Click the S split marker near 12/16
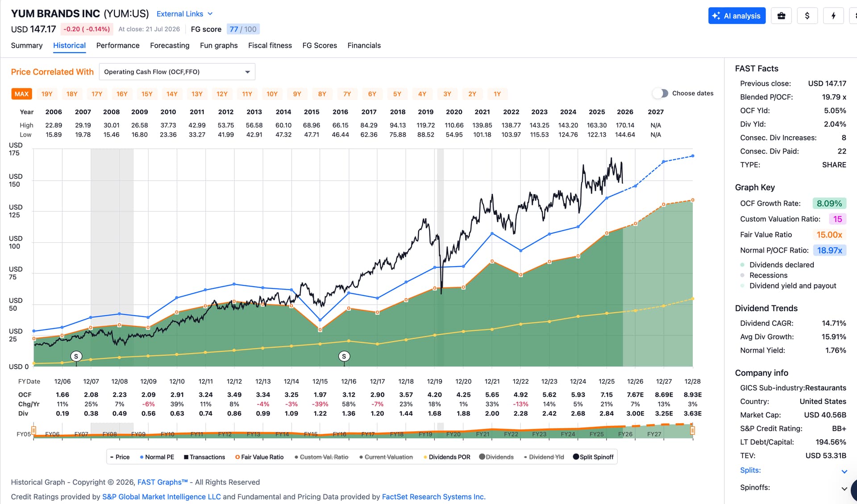The width and height of the screenshot is (857, 504). coord(344,356)
